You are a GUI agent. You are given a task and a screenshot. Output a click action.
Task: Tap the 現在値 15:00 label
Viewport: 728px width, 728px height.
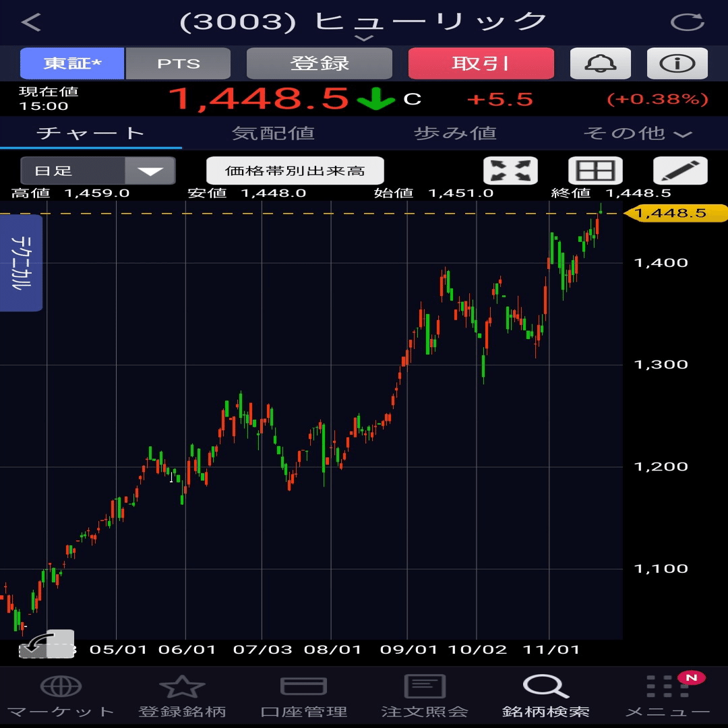pyautogui.click(x=49, y=98)
